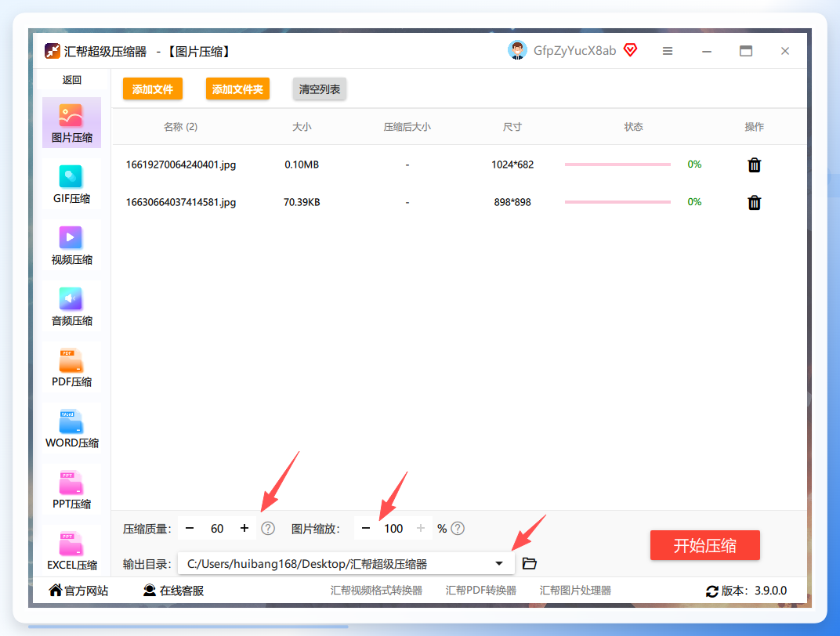
Task: Open the 汇帮视频格式转换器 link
Action: pos(377,591)
